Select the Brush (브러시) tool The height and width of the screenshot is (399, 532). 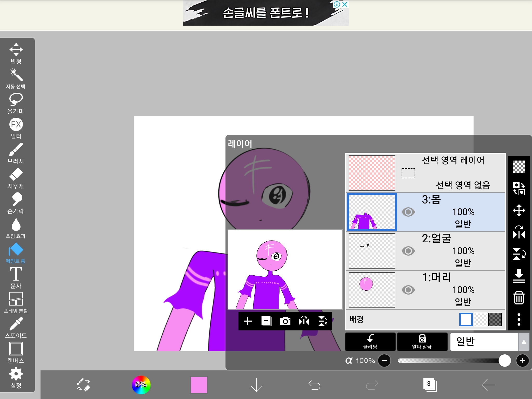point(16,154)
